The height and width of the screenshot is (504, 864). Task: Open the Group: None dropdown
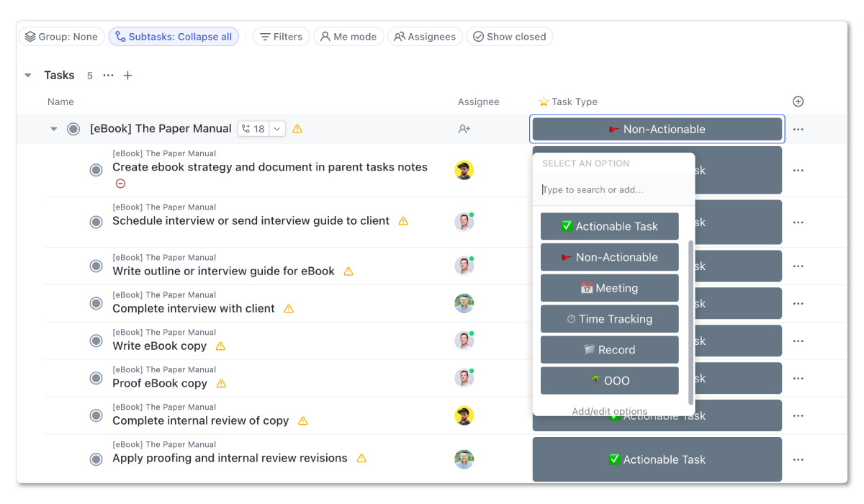pyautogui.click(x=61, y=36)
